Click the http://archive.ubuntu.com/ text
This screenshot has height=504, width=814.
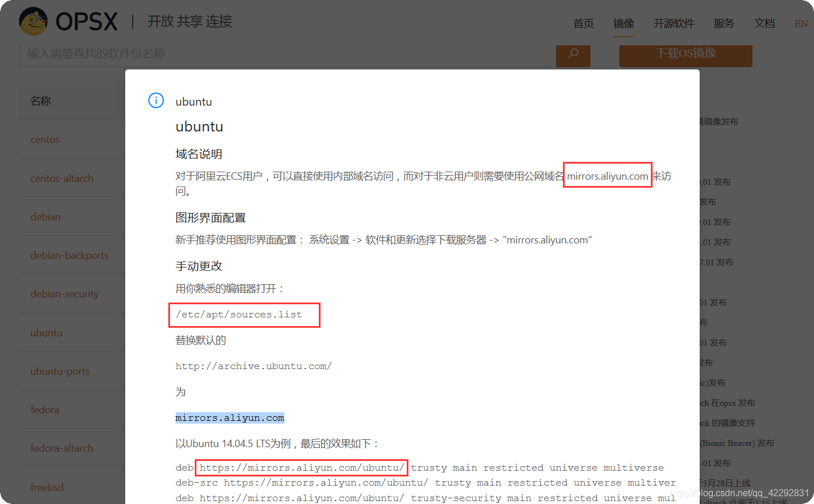(253, 366)
